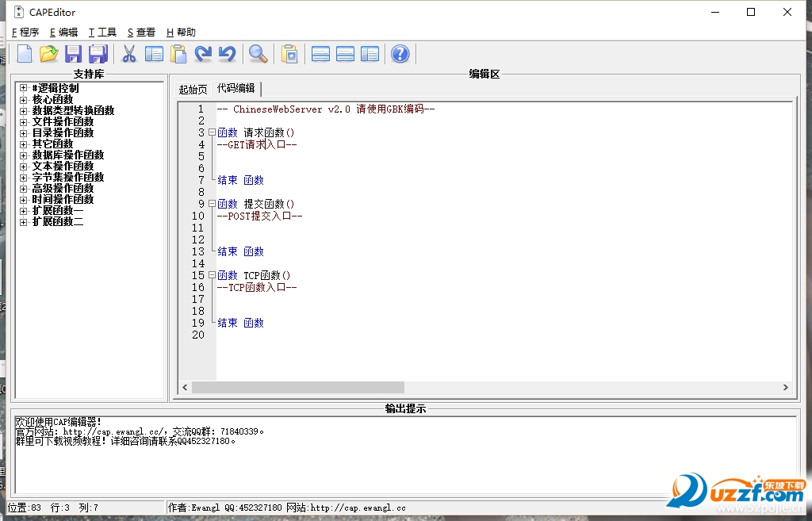Select the 代码编辑 tab

click(236, 88)
